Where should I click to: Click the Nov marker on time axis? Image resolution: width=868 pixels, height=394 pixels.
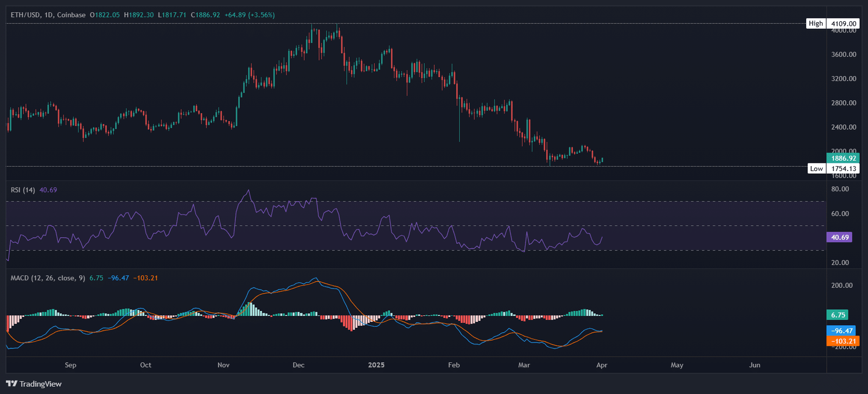(x=224, y=365)
